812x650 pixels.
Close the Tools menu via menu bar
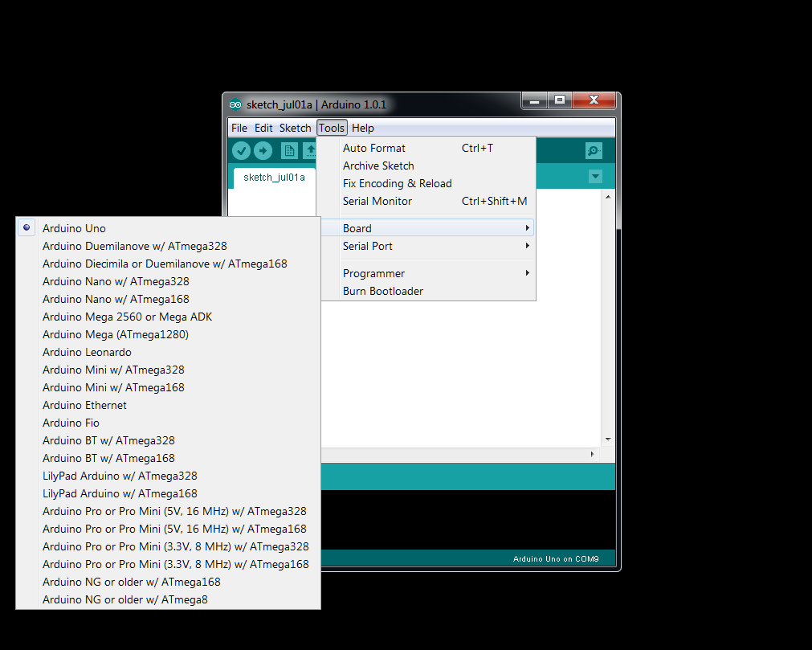tap(332, 128)
